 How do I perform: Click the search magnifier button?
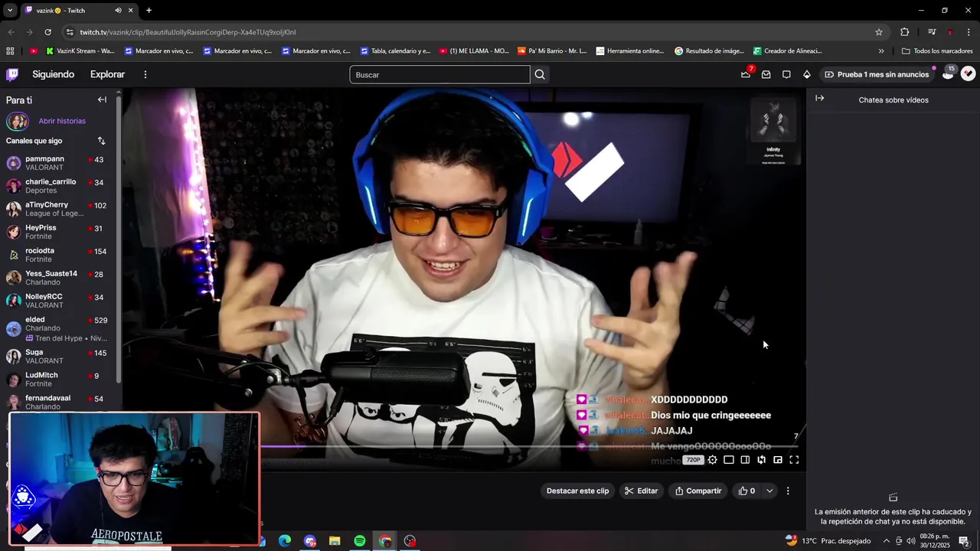tap(540, 74)
